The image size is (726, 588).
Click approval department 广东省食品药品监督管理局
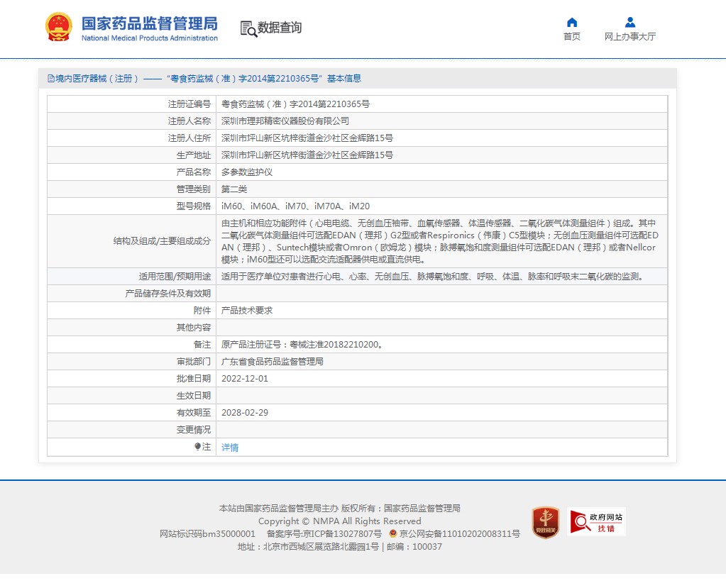(x=273, y=361)
